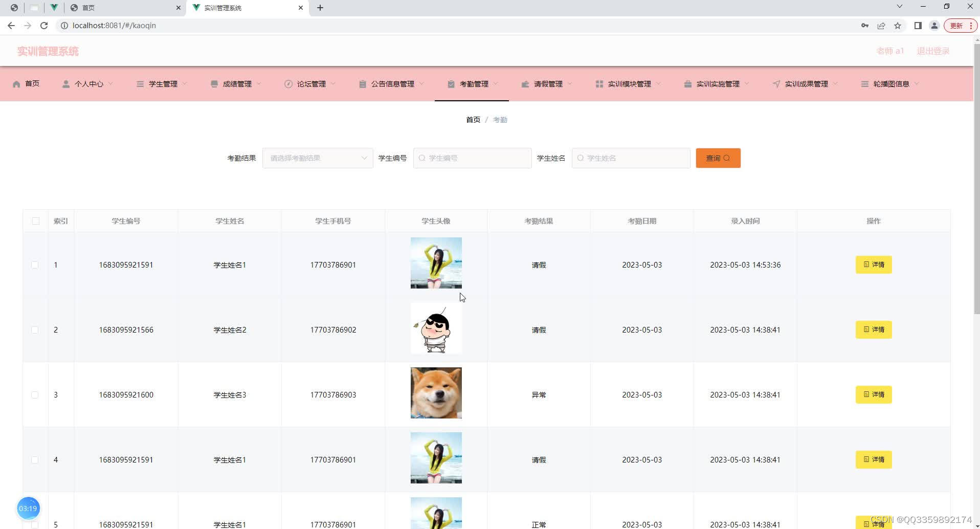Click the 老师 a1 user label
This screenshot has width=980, height=529.
(x=890, y=51)
